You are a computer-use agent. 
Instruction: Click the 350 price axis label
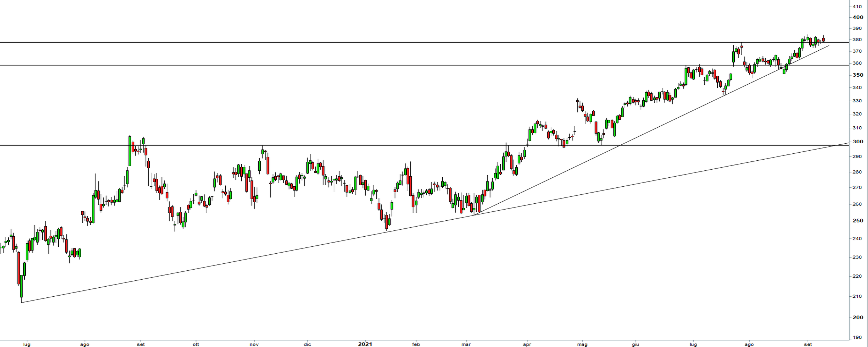pyautogui.click(x=858, y=75)
